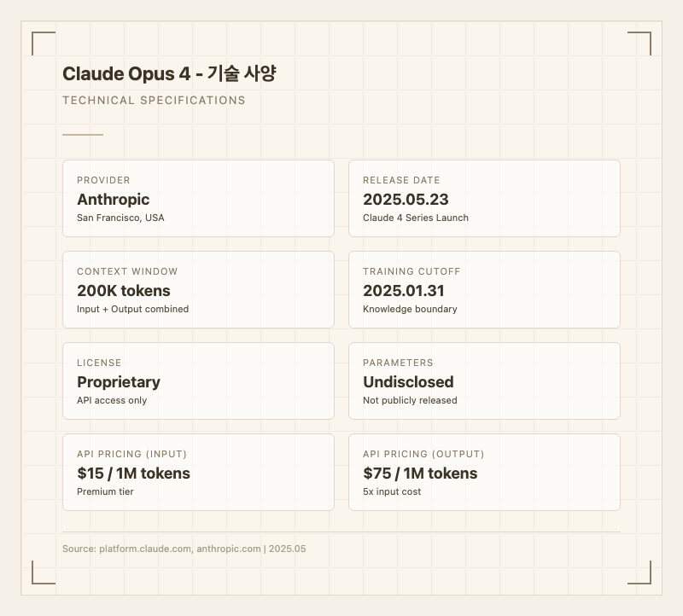Click the "San Francisco, USA" caption

pyautogui.click(x=120, y=218)
